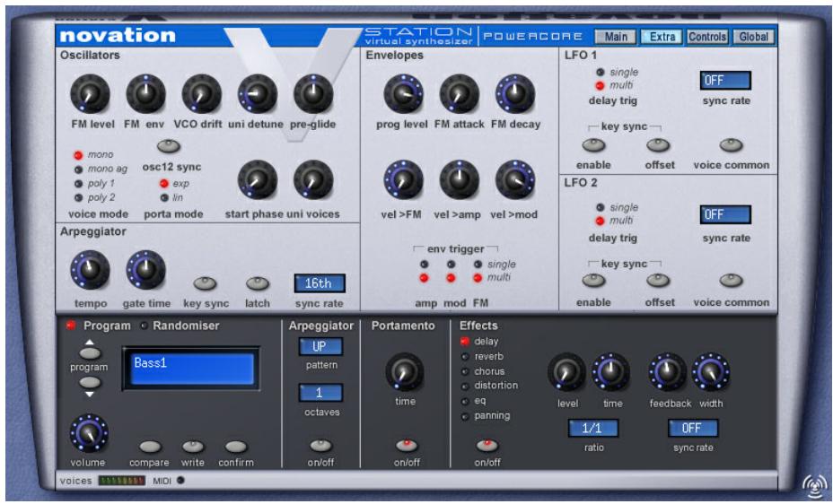Click the FM decay knob

point(515,93)
